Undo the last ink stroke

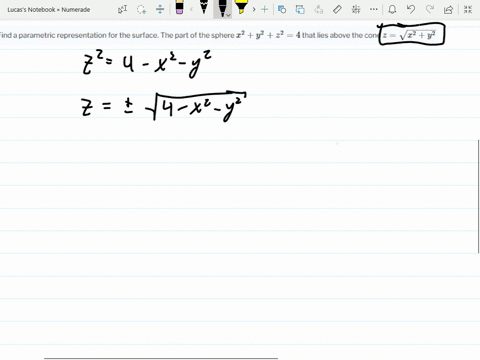(x=411, y=9)
